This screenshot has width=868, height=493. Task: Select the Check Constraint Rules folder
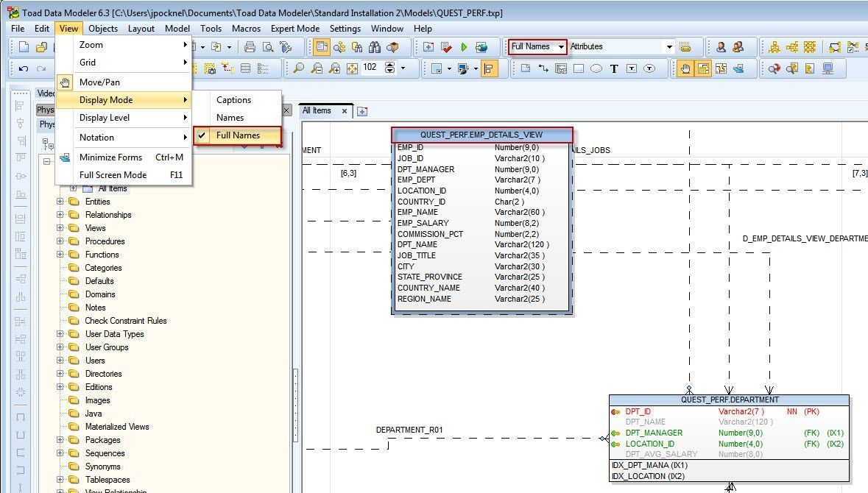tap(126, 321)
